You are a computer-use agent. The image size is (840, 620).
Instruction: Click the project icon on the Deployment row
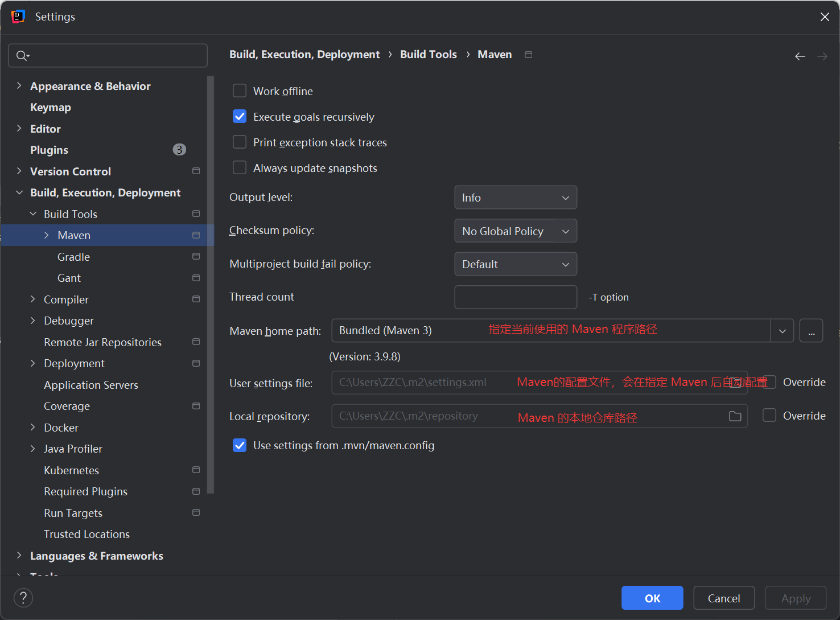tap(196, 363)
